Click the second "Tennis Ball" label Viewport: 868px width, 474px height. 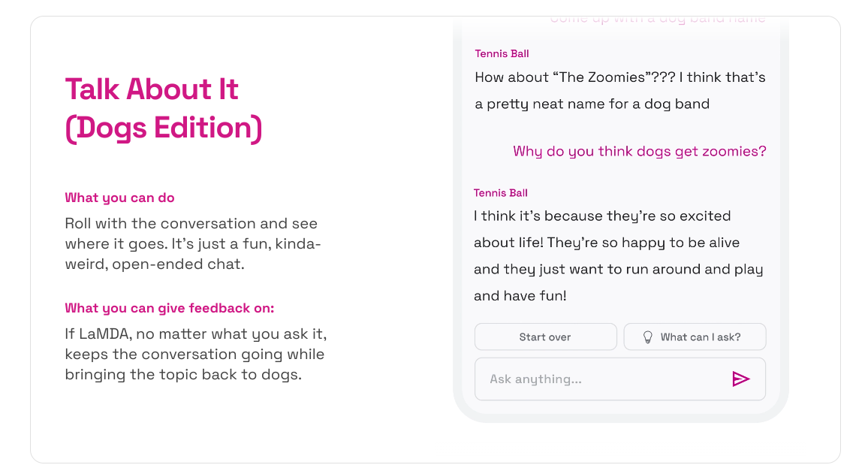(501, 193)
